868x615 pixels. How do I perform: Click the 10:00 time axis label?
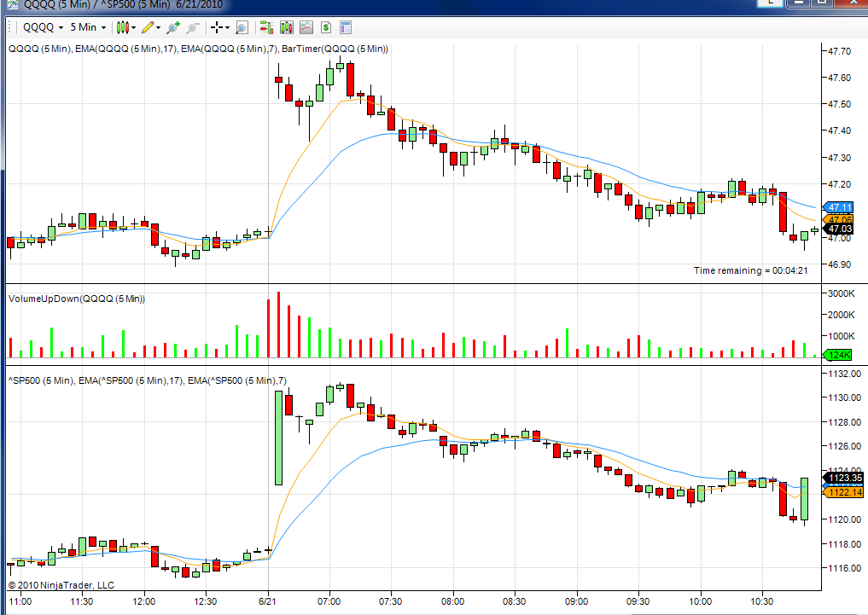(700, 601)
